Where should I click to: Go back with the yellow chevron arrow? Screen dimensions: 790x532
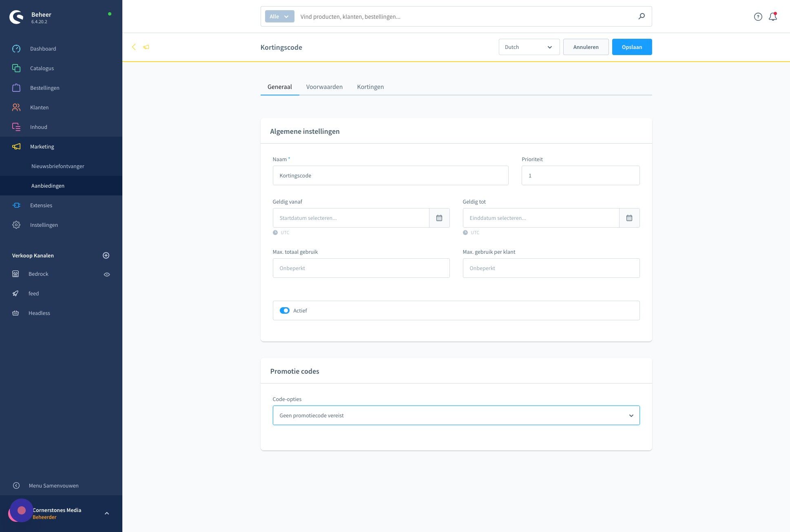[x=134, y=47]
